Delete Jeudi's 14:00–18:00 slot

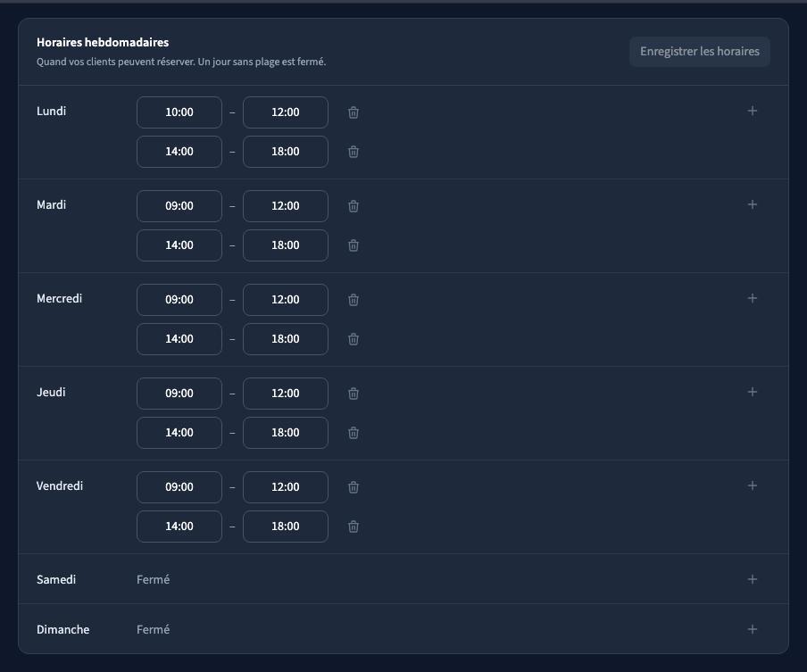click(354, 433)
